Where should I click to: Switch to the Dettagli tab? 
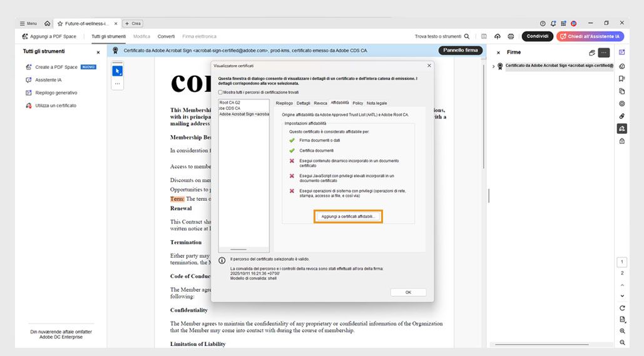303,103
